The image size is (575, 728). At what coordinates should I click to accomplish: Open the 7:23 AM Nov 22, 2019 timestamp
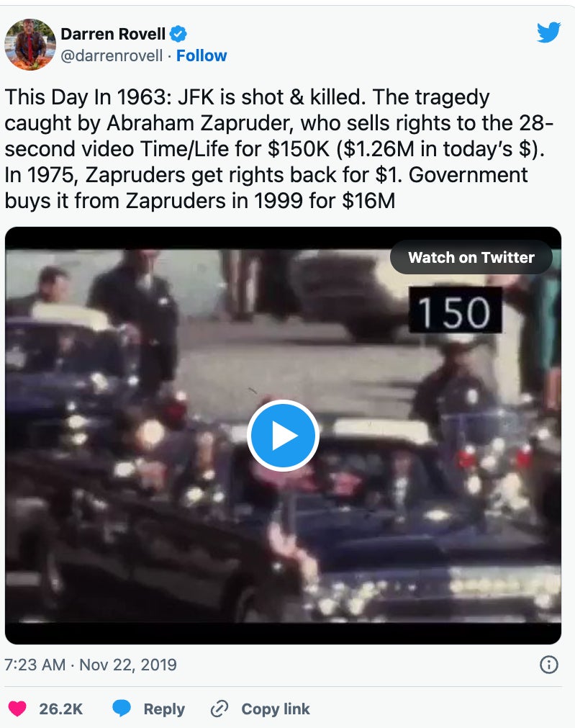[91, 665]
